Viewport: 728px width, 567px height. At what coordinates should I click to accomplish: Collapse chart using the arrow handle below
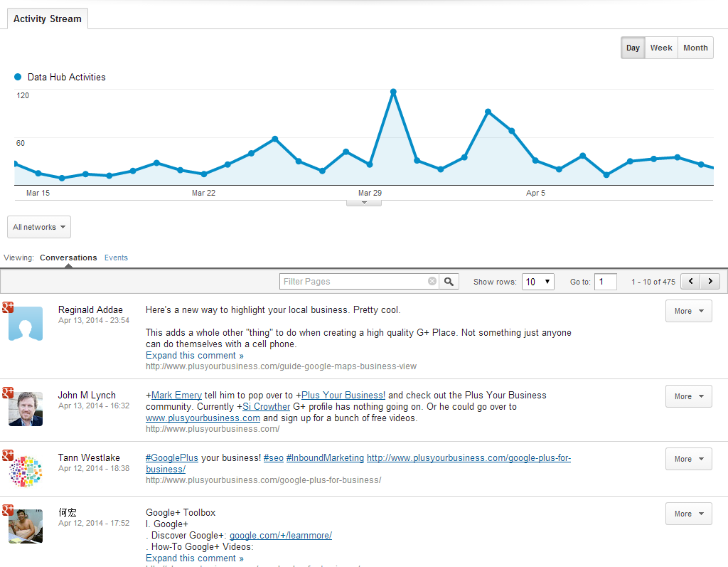[364, 203]
